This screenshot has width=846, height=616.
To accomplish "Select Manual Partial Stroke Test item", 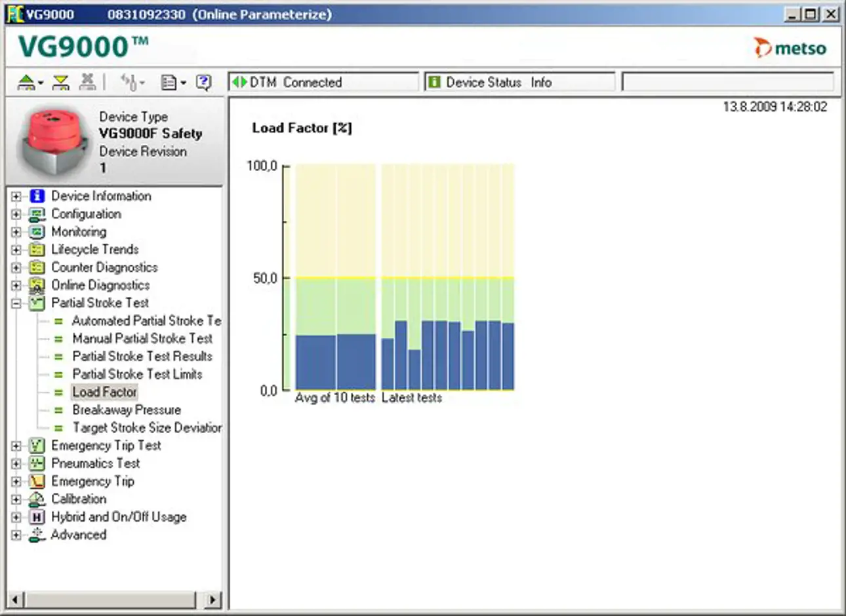I will tap(142, 339).
